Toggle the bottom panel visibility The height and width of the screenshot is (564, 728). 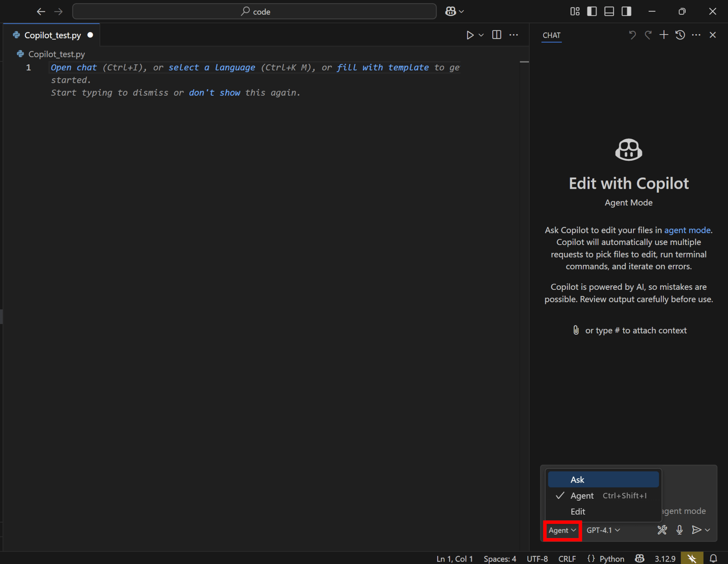[609, 11]
